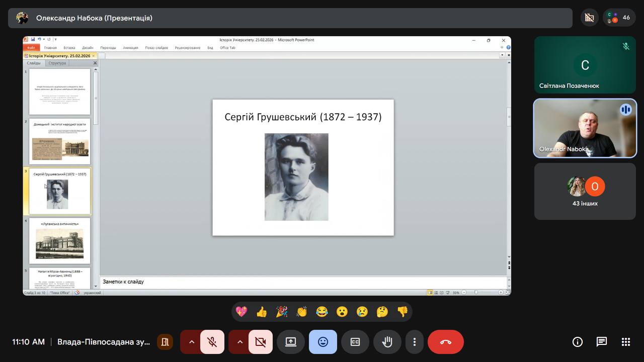Toggle the muted microphone button
The image size is (644, 362).
point(212,342)
